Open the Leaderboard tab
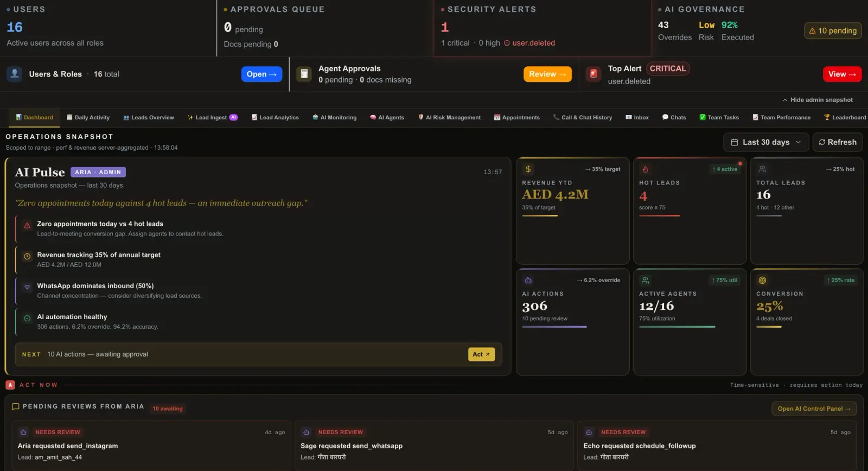Viewport: 868px width, 471px height. pyautogui.click(x=845, y=117)
